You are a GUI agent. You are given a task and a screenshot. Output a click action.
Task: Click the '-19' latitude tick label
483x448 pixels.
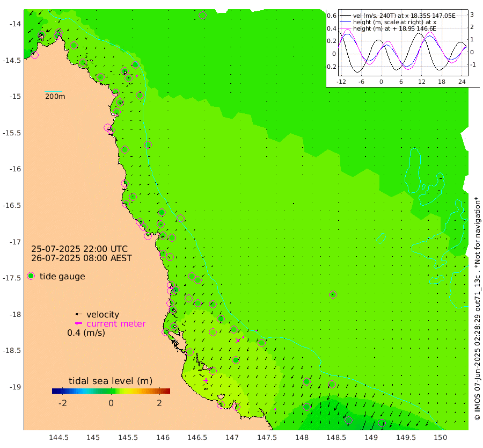[15, 387]
